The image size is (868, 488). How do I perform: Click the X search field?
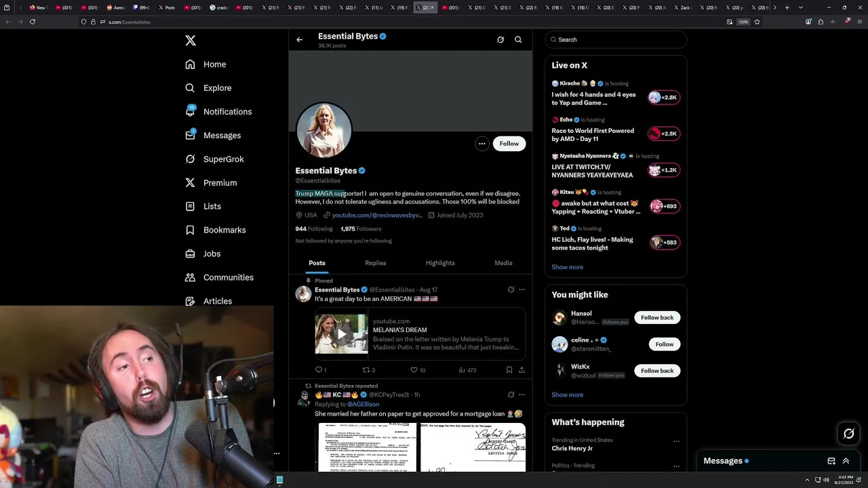[616, 39]
